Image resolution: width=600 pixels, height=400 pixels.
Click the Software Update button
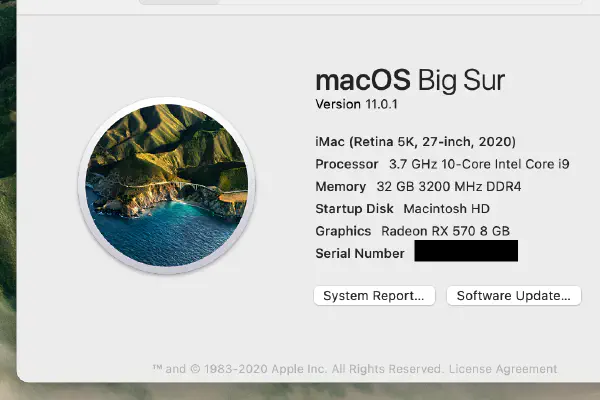pos(514,296)
